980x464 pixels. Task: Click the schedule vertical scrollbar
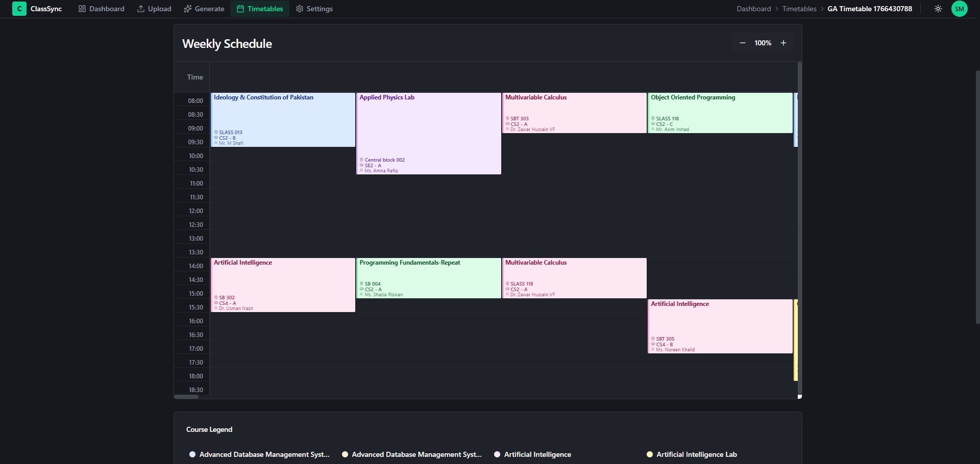tap(799, 228)
